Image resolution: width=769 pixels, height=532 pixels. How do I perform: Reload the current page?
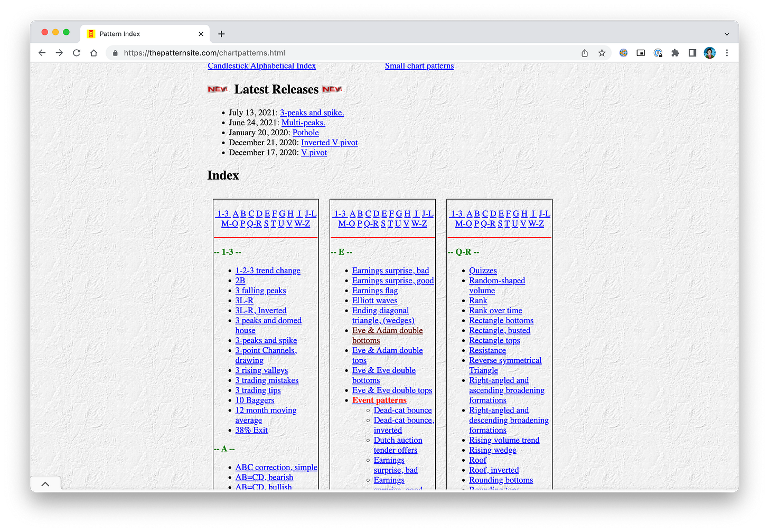[x=77, y=53]
